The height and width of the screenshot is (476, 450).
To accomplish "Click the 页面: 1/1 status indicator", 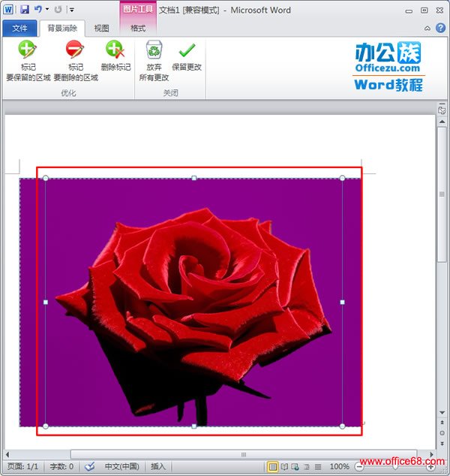I will (x=22, y=466).
